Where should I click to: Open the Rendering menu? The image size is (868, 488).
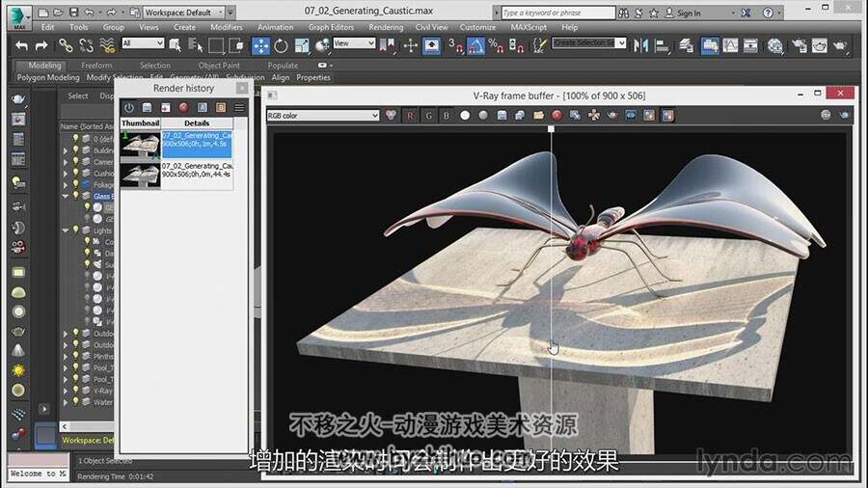(x=386, y=27)
